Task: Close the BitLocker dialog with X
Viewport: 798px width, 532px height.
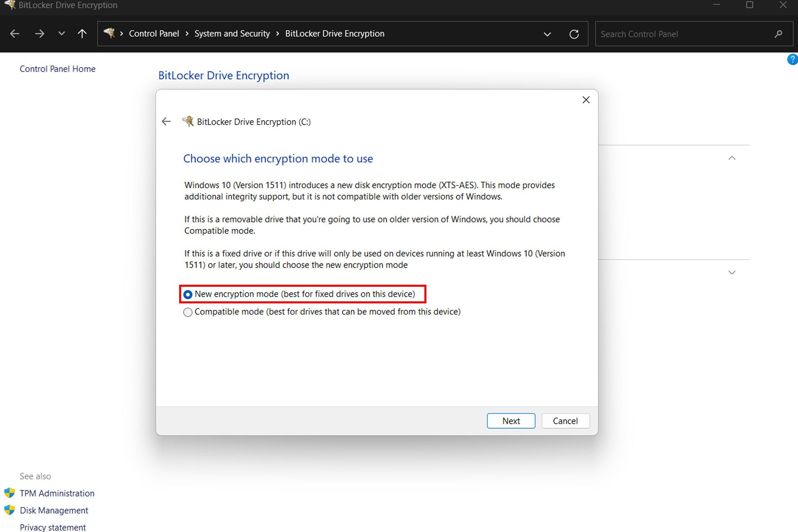Action: [x=586, y=100]
